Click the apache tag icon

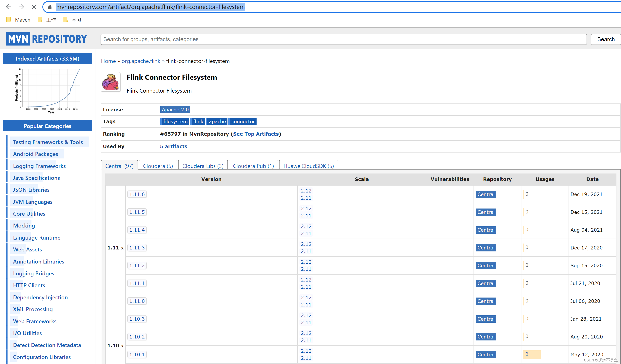pos(216,121)
